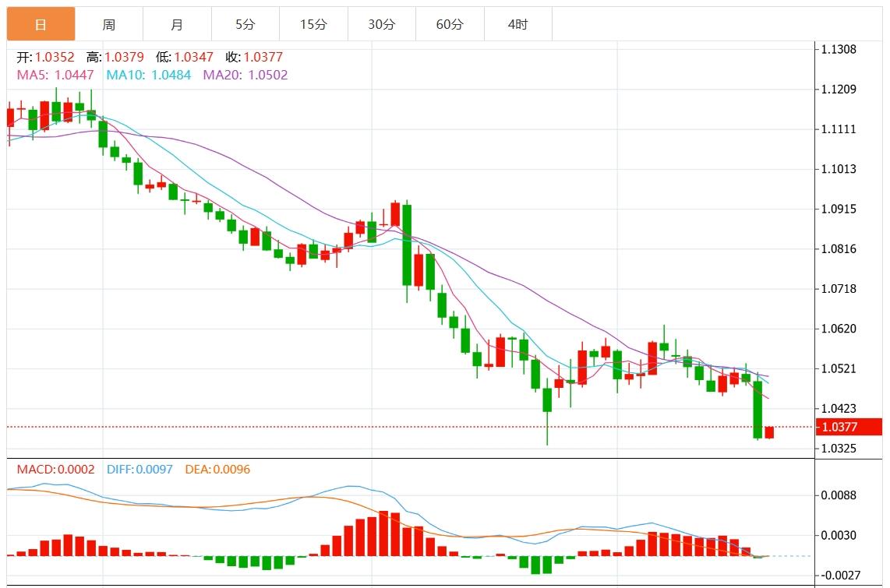This screenshot has width=890, height=588.
Task: Click the DIFF indicator label
Action: pyautogui.click(x=140, y=470)
